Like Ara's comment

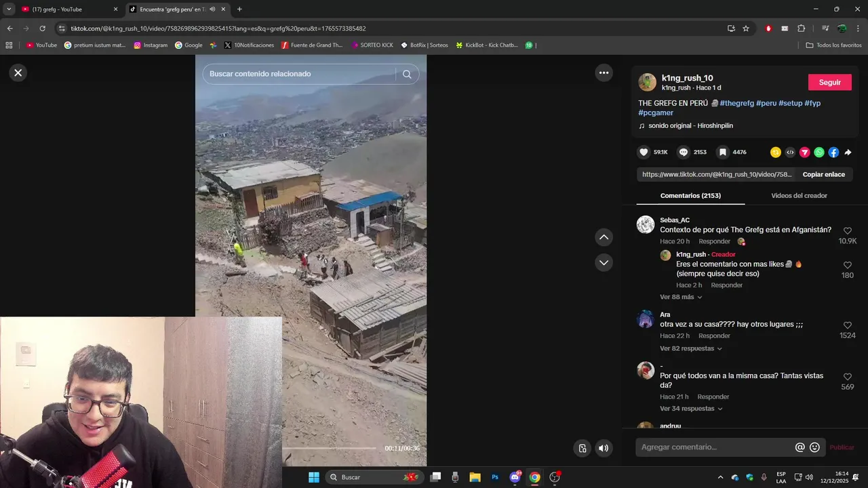(x=848, y=325)
